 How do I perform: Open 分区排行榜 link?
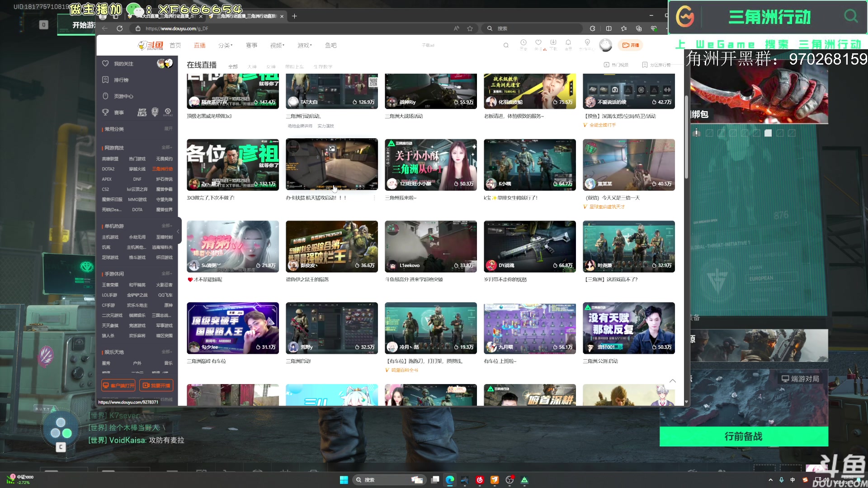(656, 65)
